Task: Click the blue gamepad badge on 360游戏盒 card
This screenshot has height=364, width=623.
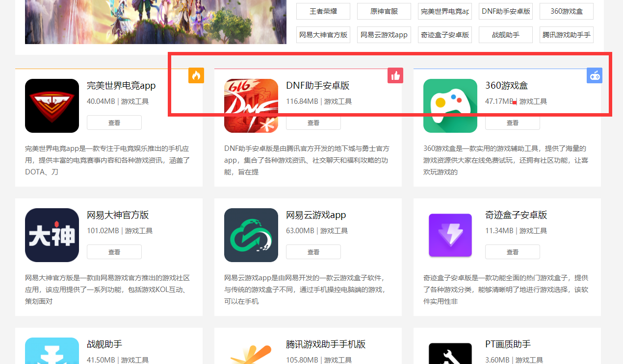Action: tap(595, 75)
